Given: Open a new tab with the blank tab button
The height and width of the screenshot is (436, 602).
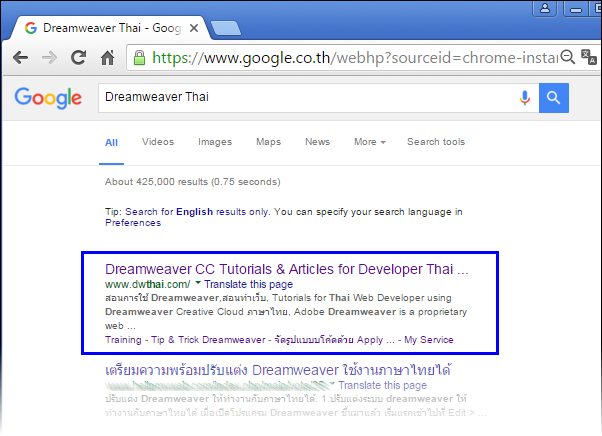Looking at the screenshot, I should click(x=226, y=28).
